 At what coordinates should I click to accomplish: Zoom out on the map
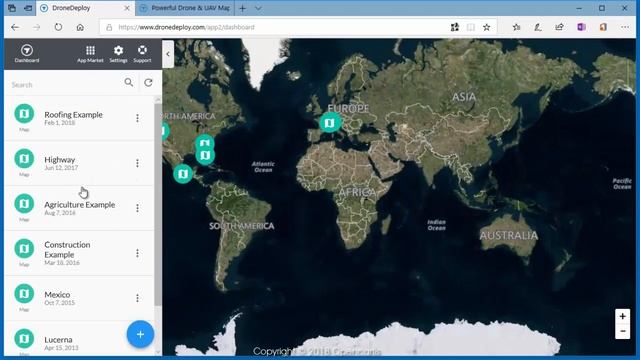(622, 331)
